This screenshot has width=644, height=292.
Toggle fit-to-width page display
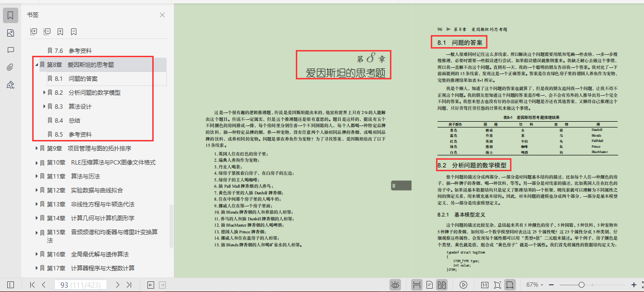(510, 285)
